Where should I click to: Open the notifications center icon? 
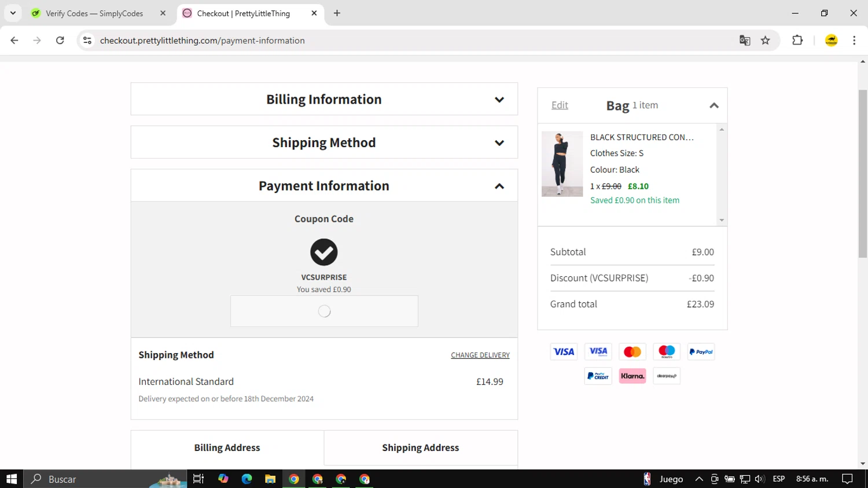[x=847, y=479]
